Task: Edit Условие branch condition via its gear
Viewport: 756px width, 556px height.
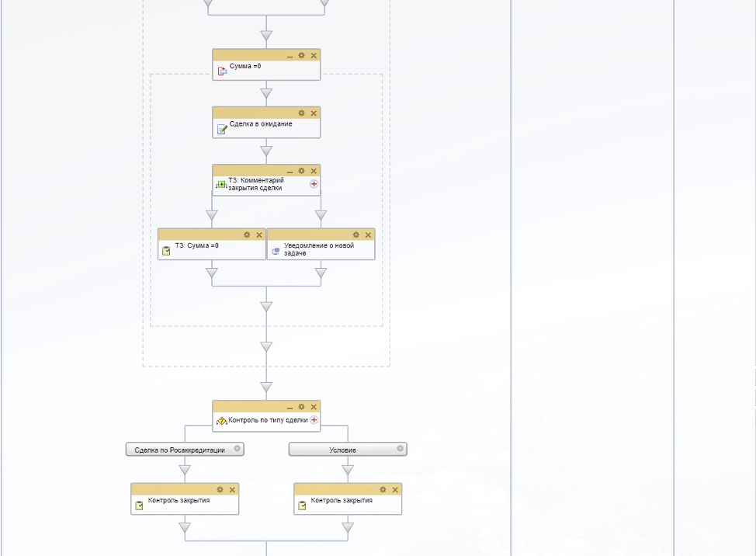Action: tap(401, 449)
